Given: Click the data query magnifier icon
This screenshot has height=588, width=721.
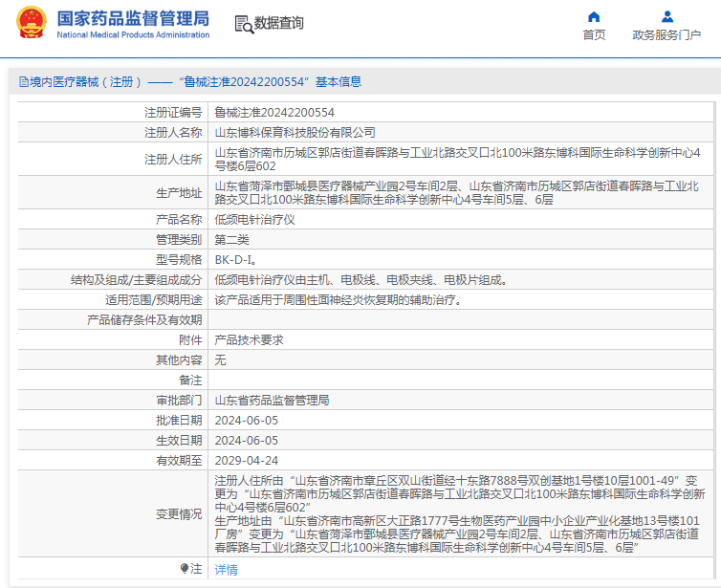Looking at the screenshot, I should [x=244, y=24].
